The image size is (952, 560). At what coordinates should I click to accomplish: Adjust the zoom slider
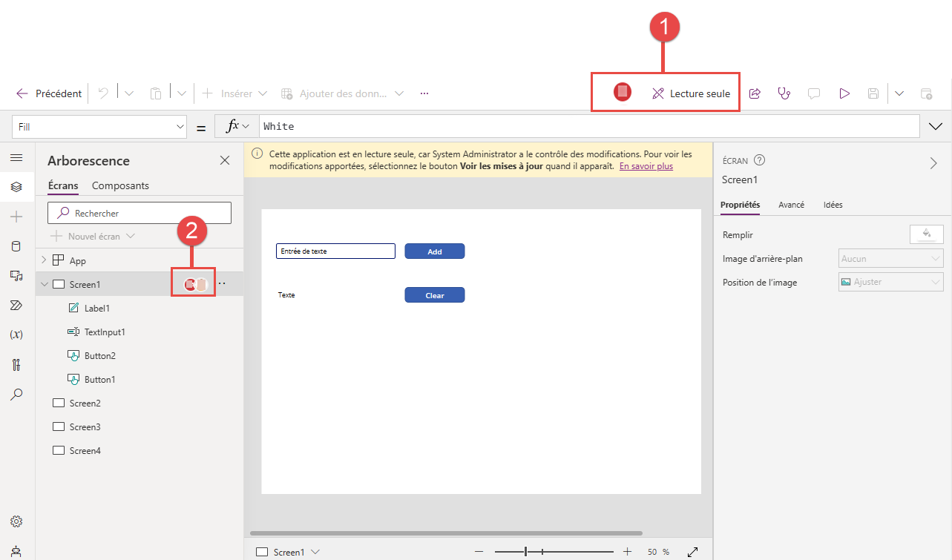[554, 551]
